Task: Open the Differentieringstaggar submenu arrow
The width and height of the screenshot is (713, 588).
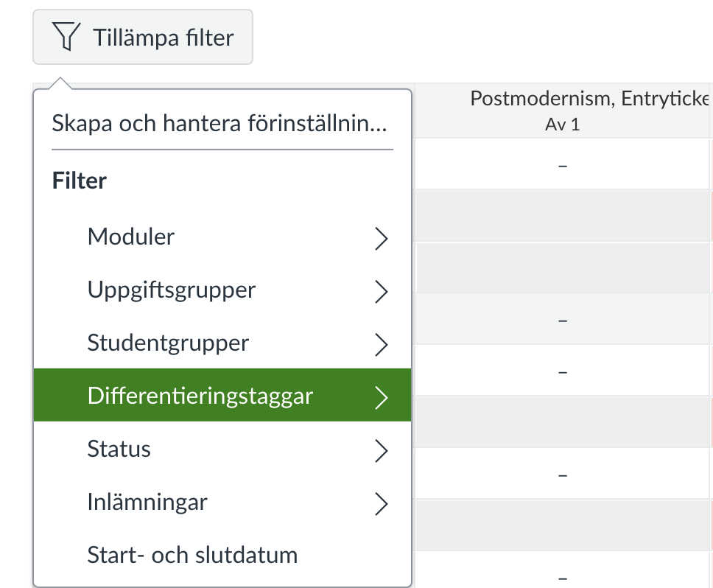Action: coord(381,397)
